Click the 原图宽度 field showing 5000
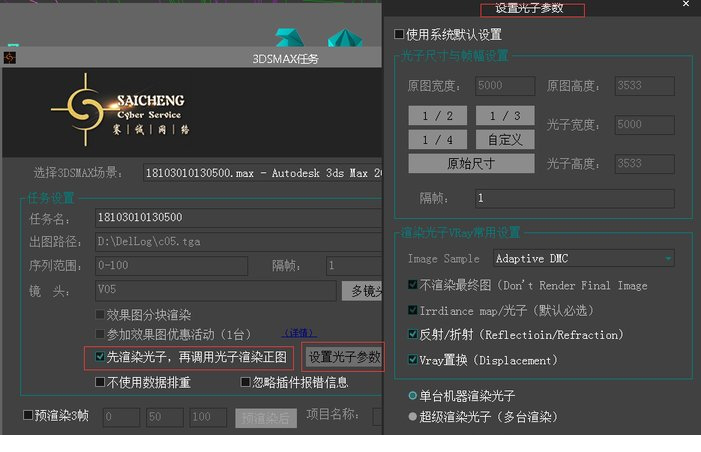This screenshot has height=452, width=701. [505, 85]
